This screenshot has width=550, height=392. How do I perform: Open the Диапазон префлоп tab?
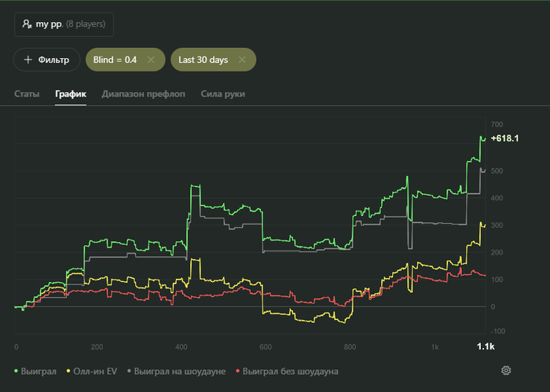(x=143, y=94)
